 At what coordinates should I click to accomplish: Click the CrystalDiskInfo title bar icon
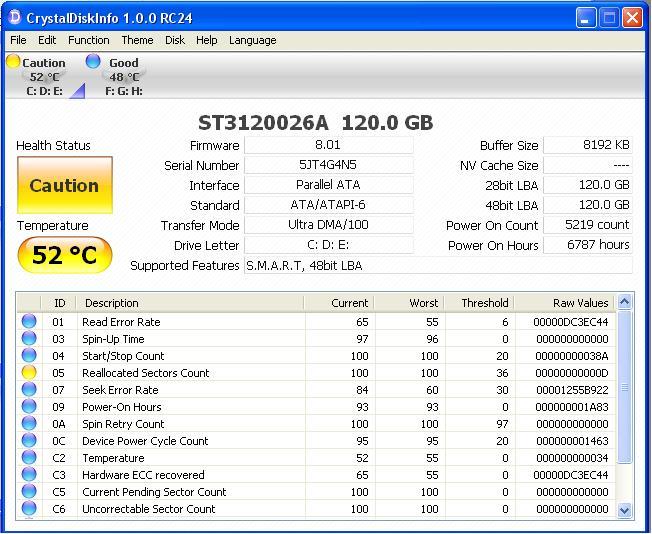click(15, 17)
